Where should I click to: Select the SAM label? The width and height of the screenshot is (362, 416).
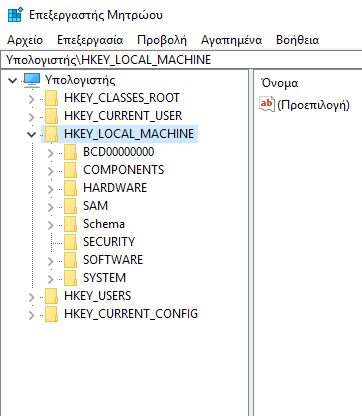95,206
